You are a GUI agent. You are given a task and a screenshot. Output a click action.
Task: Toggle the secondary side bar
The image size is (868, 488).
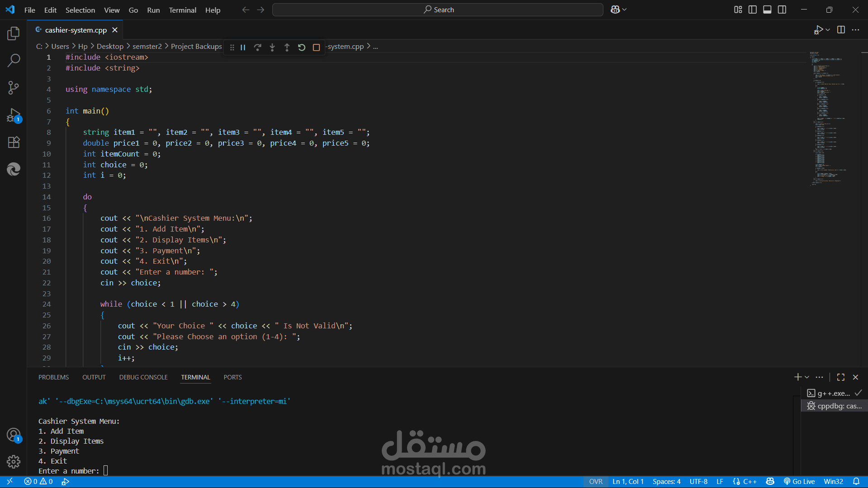point(782,9)
